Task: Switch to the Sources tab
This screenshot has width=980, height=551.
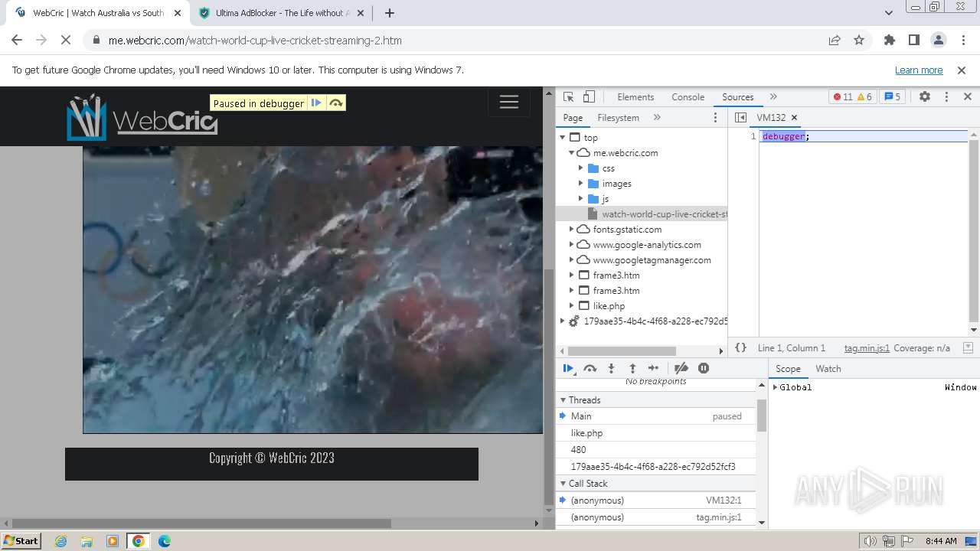Action: click(738, 97)
